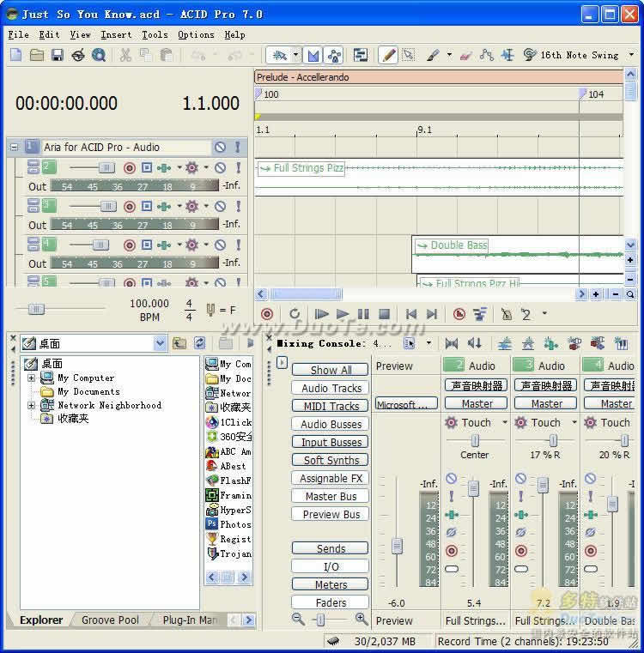Click the Master Bus button
Screen dimensions: 644x653
[x=330, y=496]
